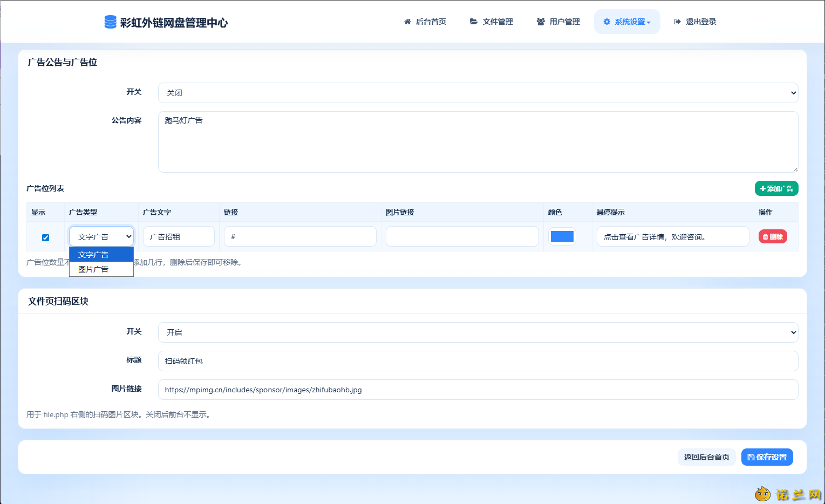This screenshot has width=825, height=504.
Task: Open the 广告公告 开关 dropdown showing 关闭
Action: (478, 93)
